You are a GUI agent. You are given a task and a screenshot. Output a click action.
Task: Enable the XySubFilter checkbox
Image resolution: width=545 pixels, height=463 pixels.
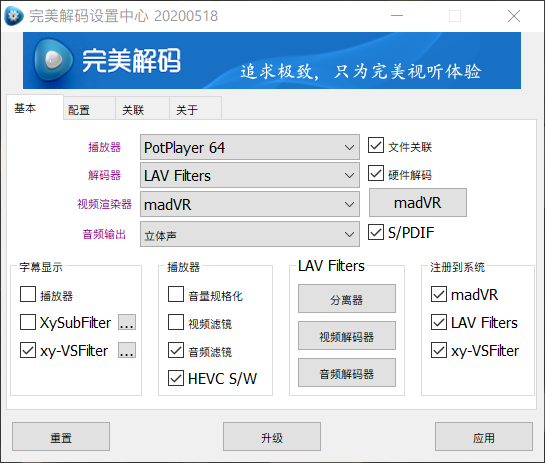click(x=28, y=322)
